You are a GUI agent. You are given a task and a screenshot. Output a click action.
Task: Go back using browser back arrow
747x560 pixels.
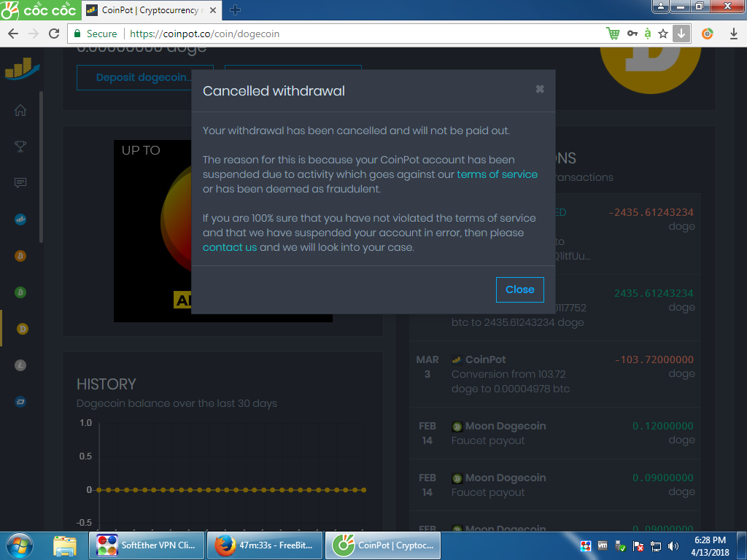pos(13,34)
